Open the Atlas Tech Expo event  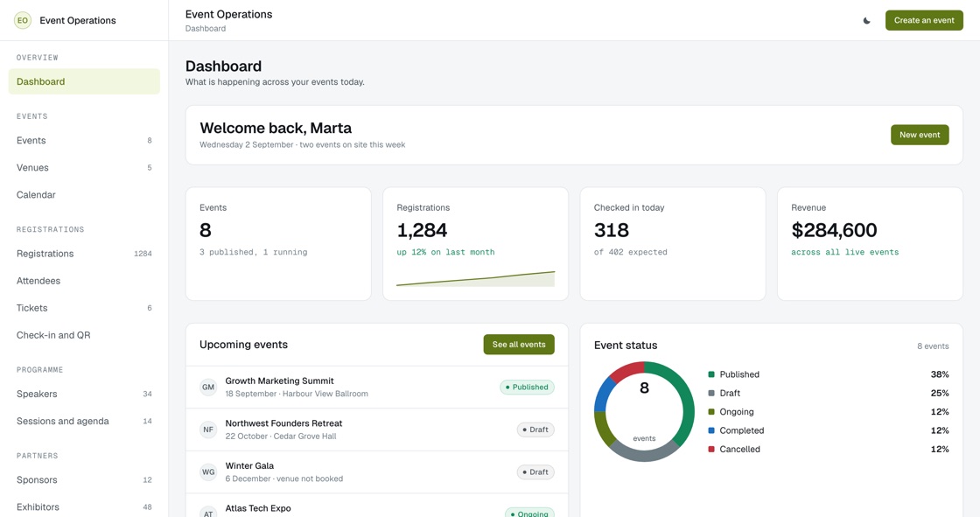[377, 506]
